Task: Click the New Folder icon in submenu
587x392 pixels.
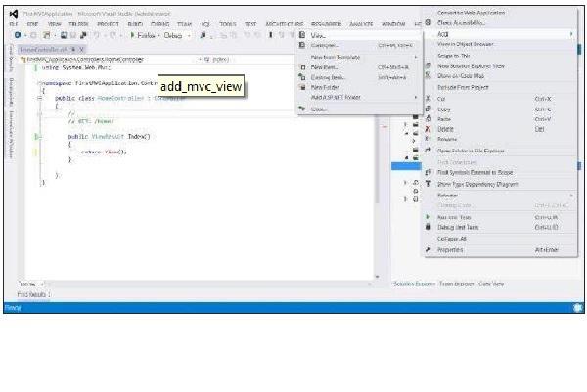Action: [302, 87]
